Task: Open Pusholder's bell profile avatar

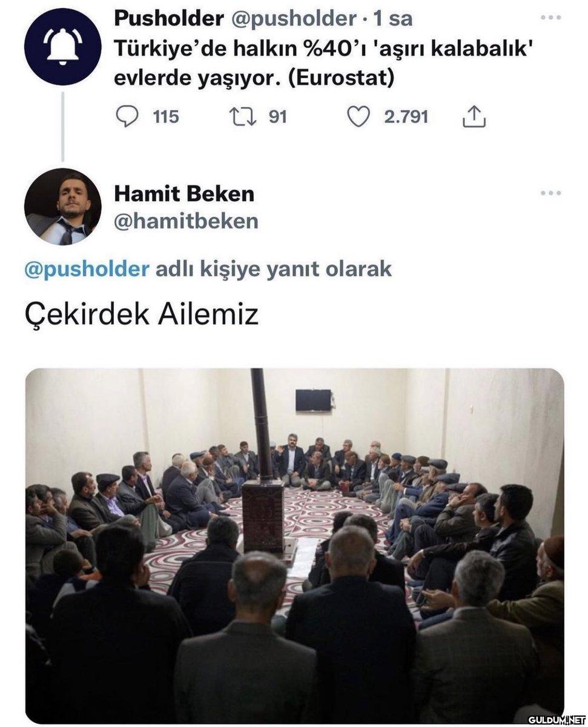Action: [62, 46]
